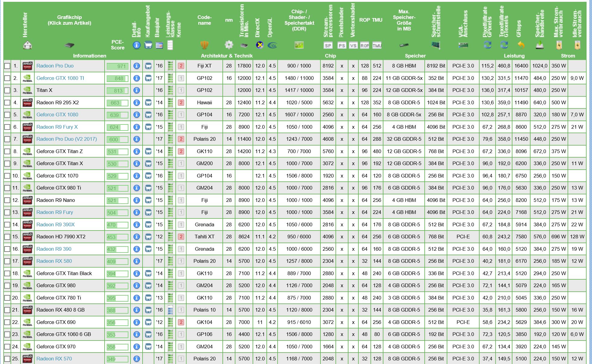This screenshot has width=592, height=364.
Task: Tick checkbox for Geforce GTX 1080 row
Action: coord(7,115)
